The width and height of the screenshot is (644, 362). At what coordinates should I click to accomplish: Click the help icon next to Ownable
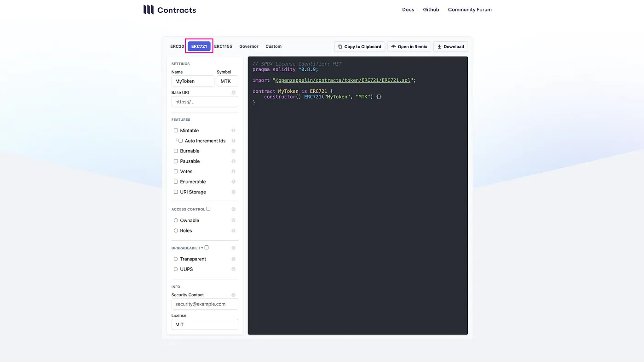click(233, 221)
